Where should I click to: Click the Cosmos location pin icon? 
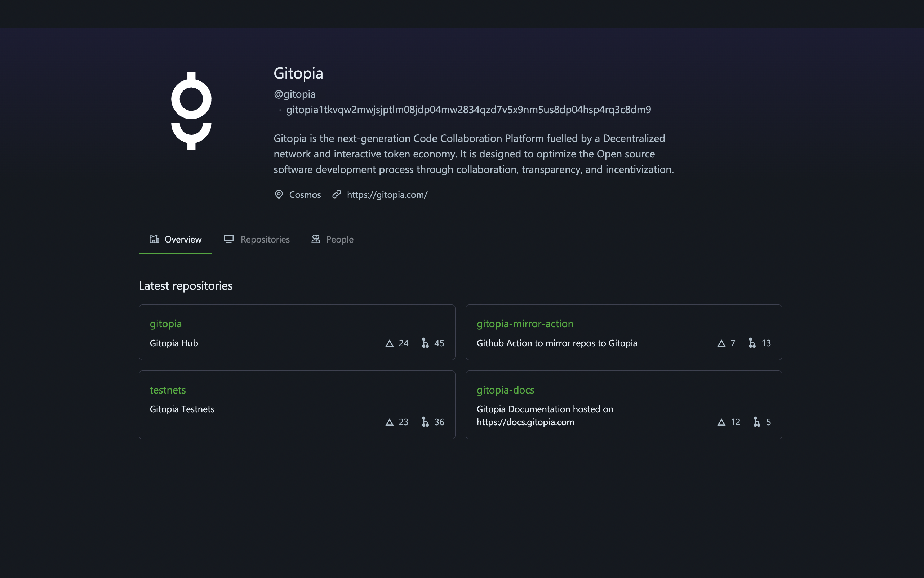click(279, 194)
